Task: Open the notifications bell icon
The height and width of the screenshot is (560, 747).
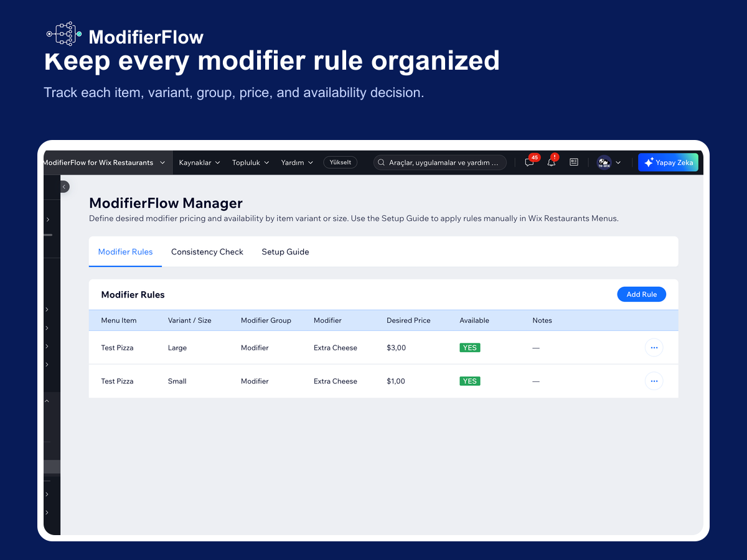Action: (x=552, y=162)
